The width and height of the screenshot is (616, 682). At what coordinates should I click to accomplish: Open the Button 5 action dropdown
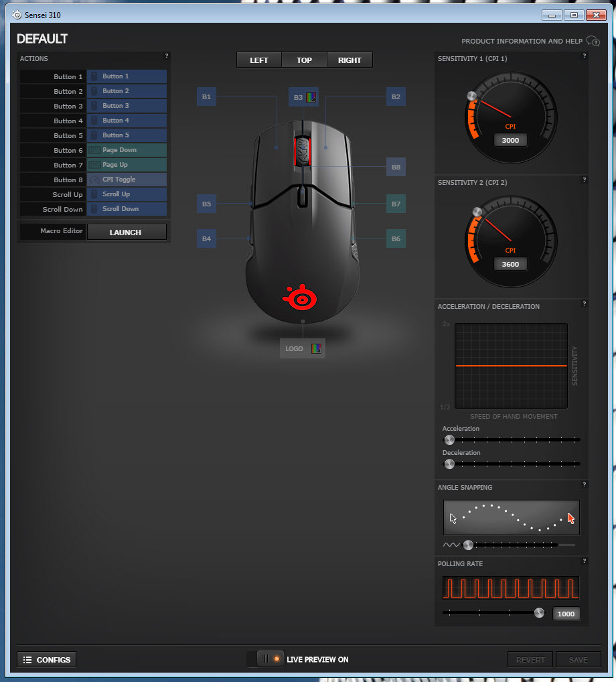[x=127, y=135]
